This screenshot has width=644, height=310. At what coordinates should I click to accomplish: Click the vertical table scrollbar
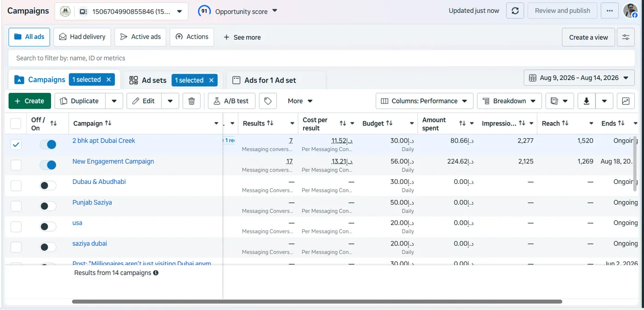(x=636, y=164)
